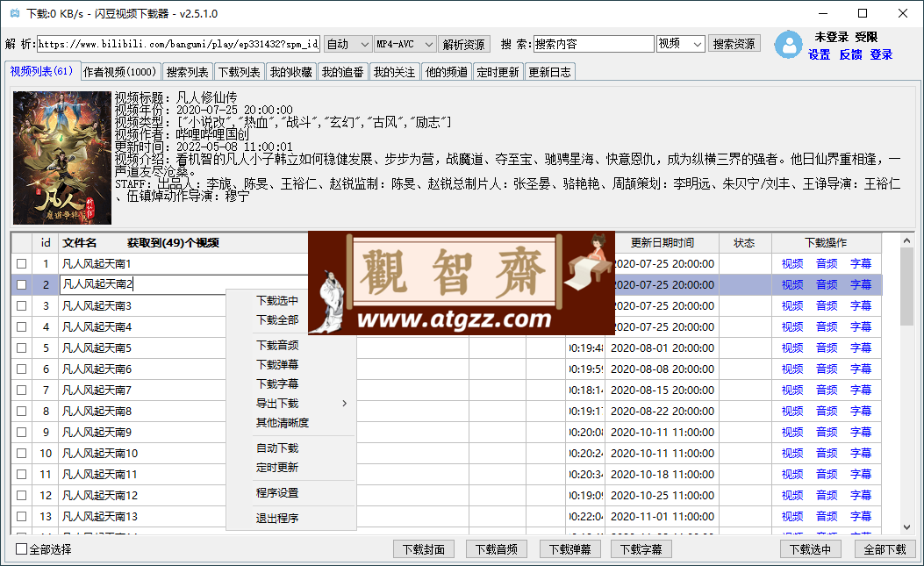
Task: Click the 搜索资源 button
Action: 734,44
